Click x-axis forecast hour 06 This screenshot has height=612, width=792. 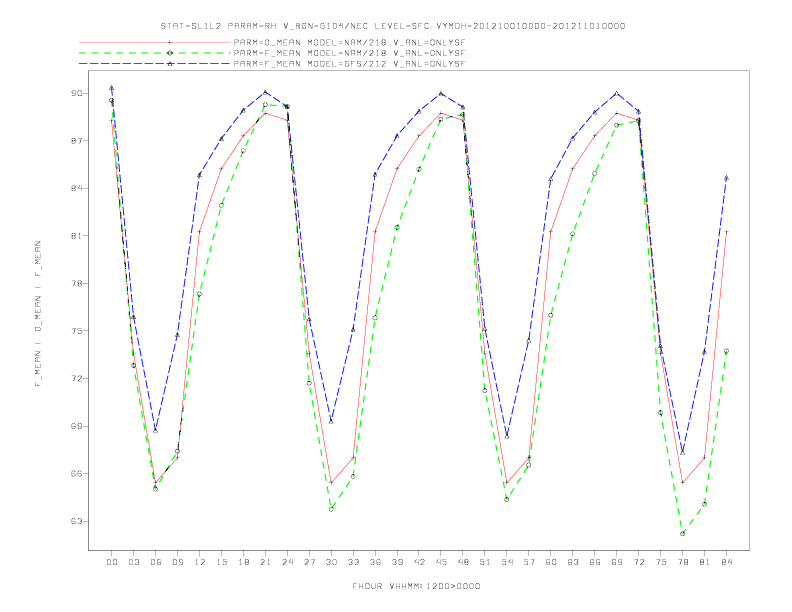[156, 562]
